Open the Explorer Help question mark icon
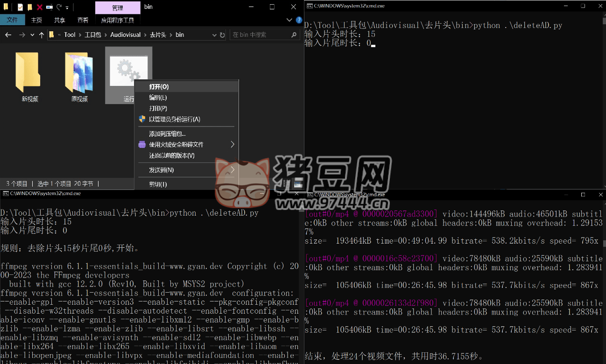Viewport: 606px width, 364px height. [x=299, y=20]
